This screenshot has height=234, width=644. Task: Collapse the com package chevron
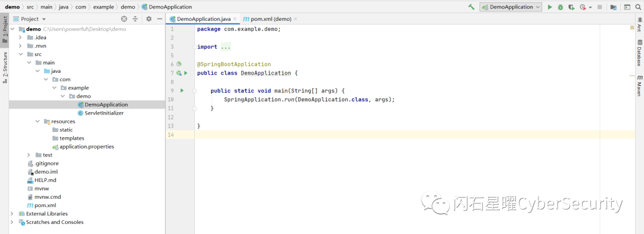click(45, 79)
